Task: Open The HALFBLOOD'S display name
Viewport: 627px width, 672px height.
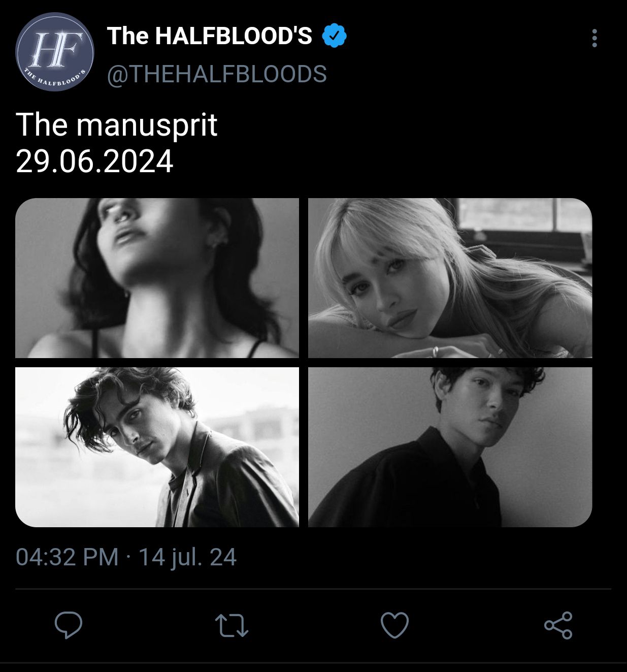Action: pos(209,36)
